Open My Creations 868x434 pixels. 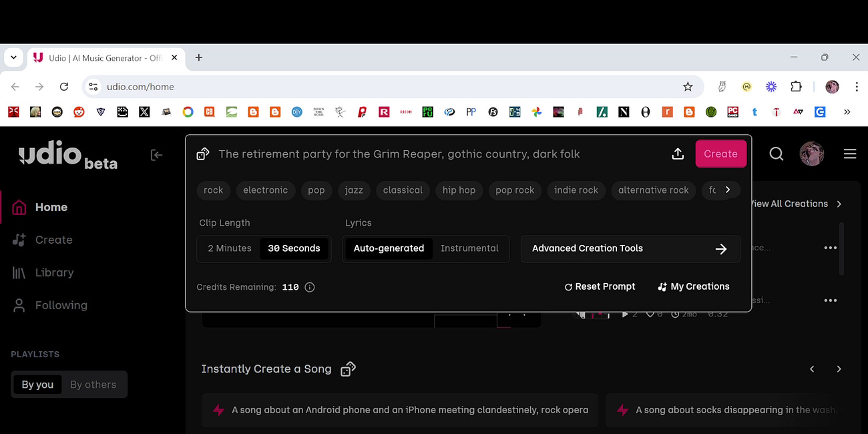(693, 286)
